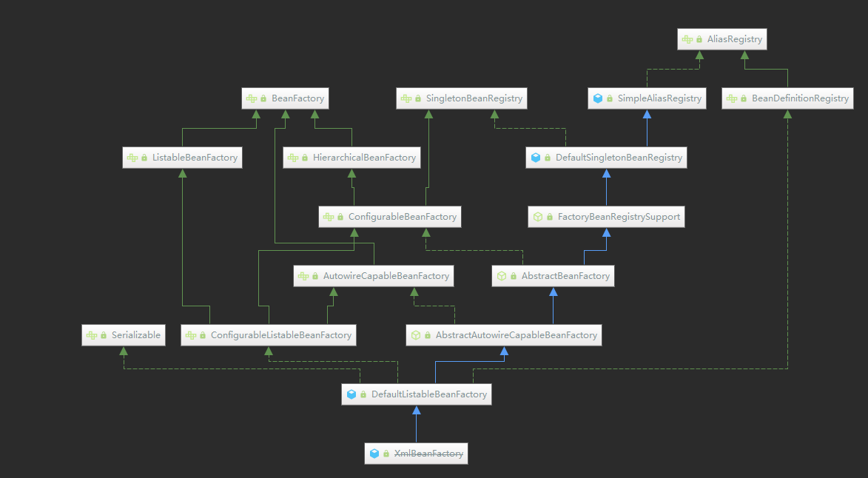The width and height of the screenshot is (868, 478).
Task: Click the class icon on the DefaultListableBeanFactory node
Action: (351, 394)
